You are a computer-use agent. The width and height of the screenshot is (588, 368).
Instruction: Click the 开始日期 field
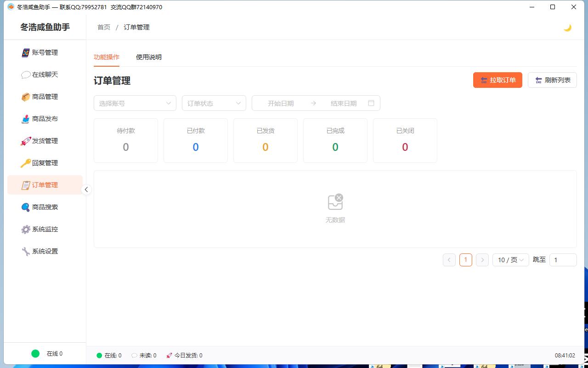pos(281,103)
